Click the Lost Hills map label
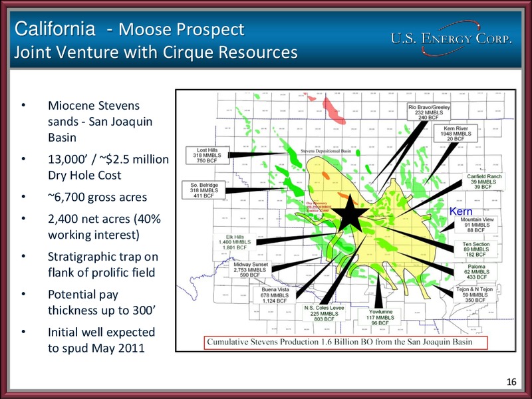Viewport: 532px width, 399px height. (x=207, y=156)
